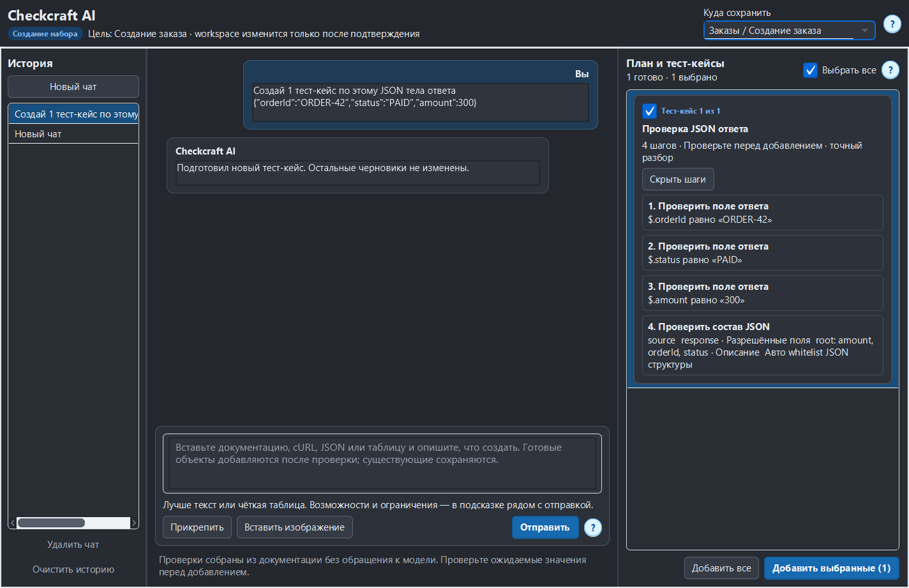Click the user message with JSON body
This screenshot has height=588, width=909.
(x=421, y=95)
